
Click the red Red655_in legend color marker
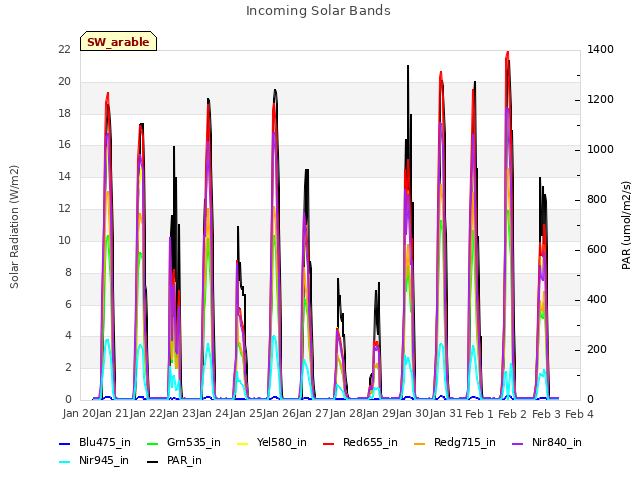point(329,444)
